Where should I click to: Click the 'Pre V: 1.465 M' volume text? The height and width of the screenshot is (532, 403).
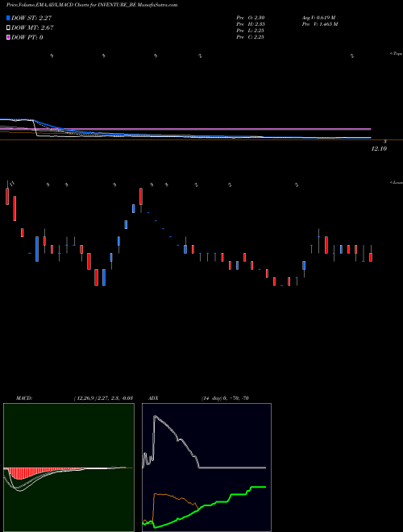pos(320,24)
